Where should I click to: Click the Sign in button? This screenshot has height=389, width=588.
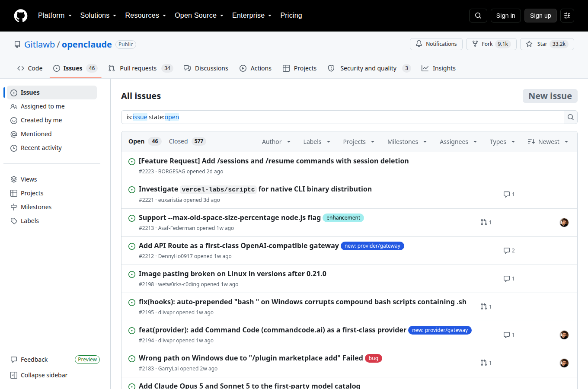[505, 16]
